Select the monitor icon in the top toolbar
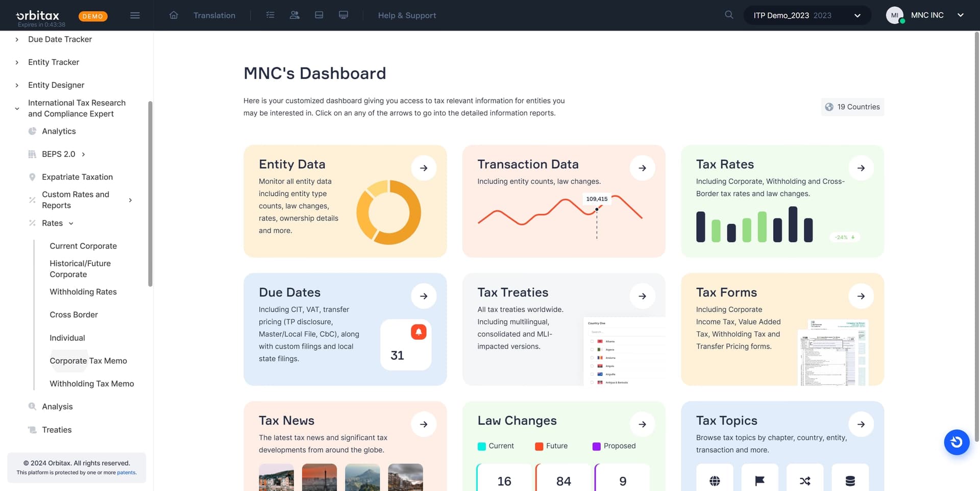The width and height of the screenshot is (980, 491). tap(344, 15)
